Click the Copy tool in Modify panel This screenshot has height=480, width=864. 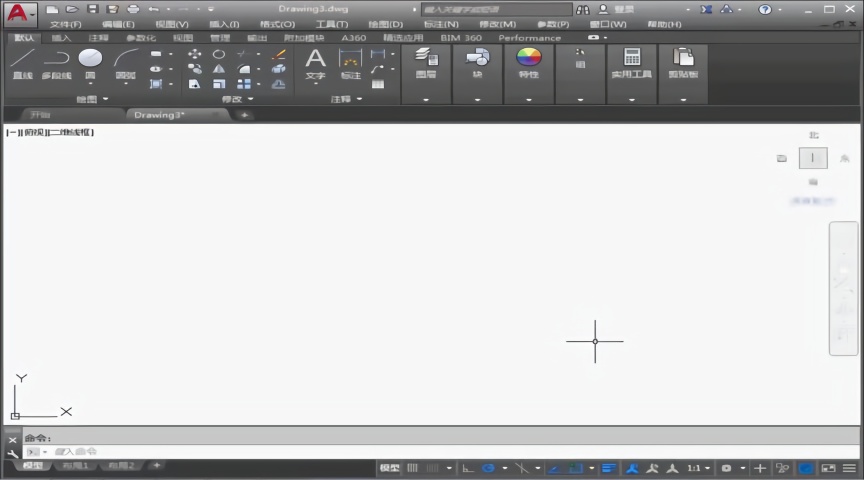pyautogui.click(x=195, y=69)
